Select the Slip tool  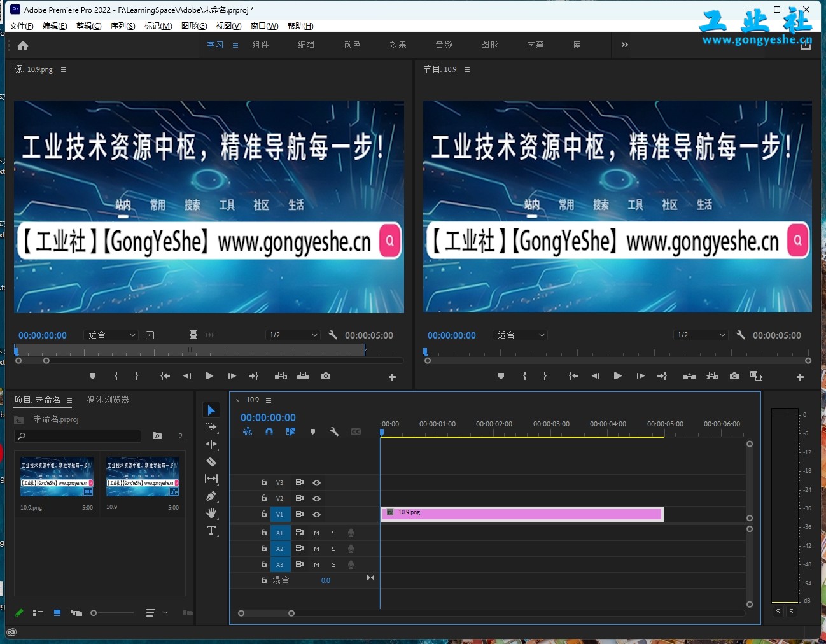click(x=211, y=479)
